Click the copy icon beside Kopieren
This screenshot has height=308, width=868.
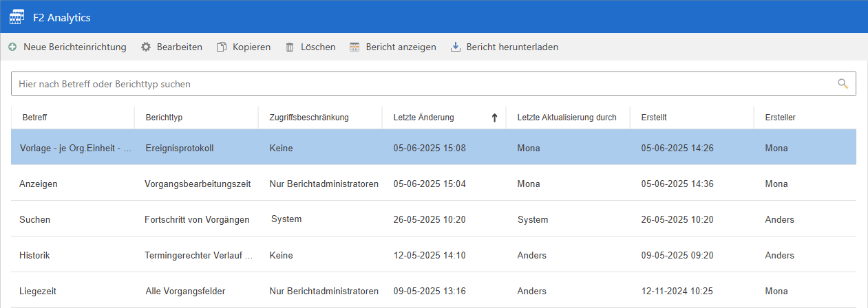[222, 47]
